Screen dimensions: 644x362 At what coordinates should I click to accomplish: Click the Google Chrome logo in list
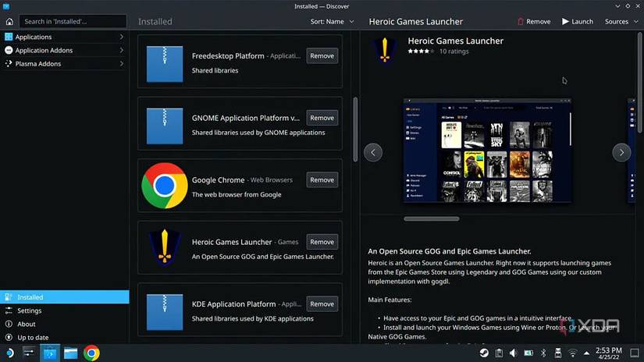(x=165, y=186)
